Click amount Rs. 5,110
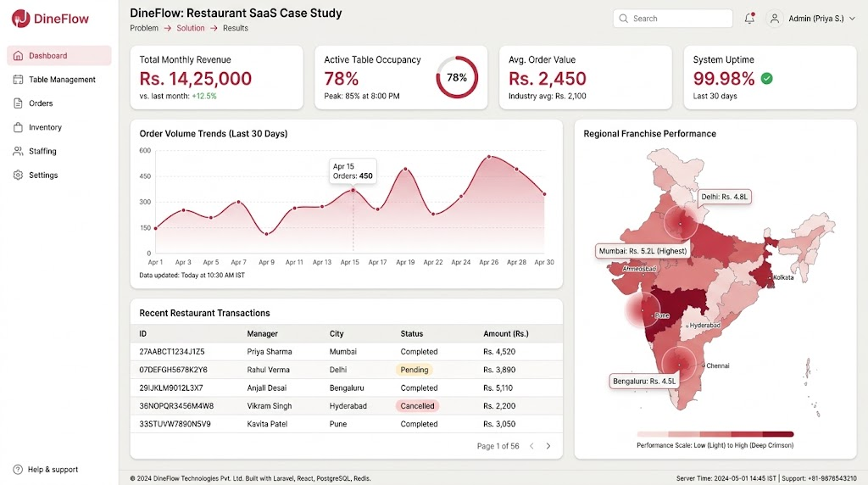Viewport: 868px width, 485px height. point(498,388)
